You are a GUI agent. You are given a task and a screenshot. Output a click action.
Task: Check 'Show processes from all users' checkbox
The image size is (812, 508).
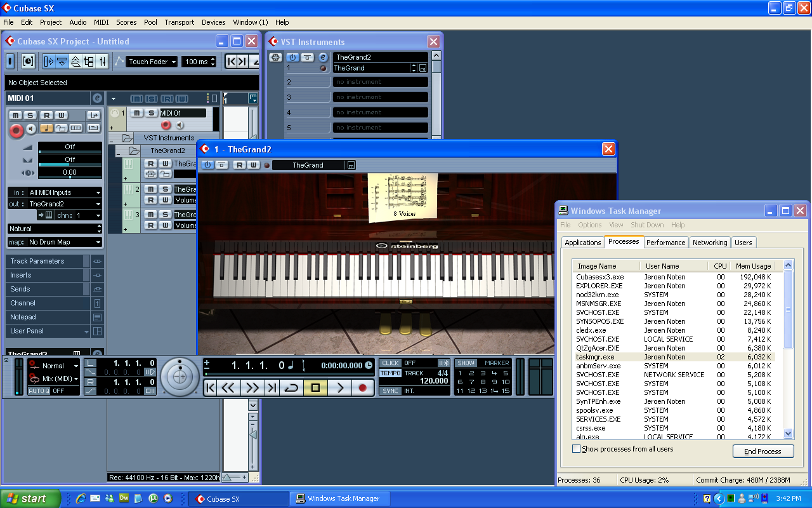pos(576,449)
